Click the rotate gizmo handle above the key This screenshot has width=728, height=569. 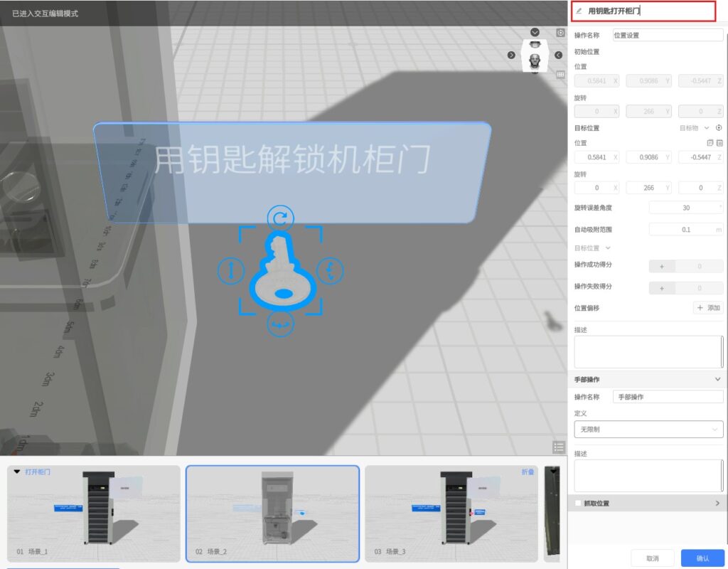[280, 218]
